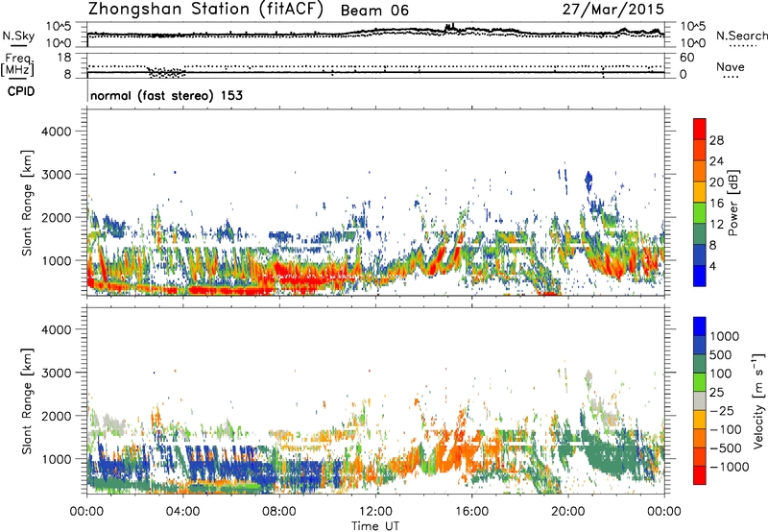Click the '18' MHz frequency tick label

[64, 58]
